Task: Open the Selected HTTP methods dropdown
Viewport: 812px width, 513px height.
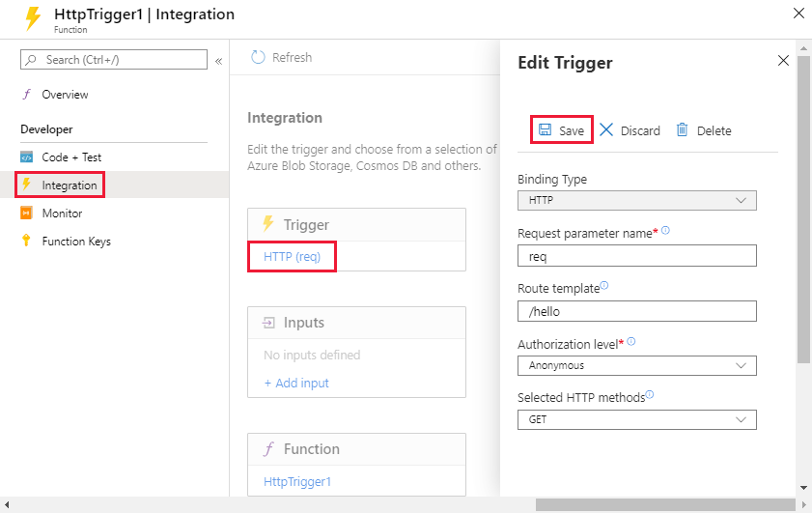Action: click(x=637, y=419)
